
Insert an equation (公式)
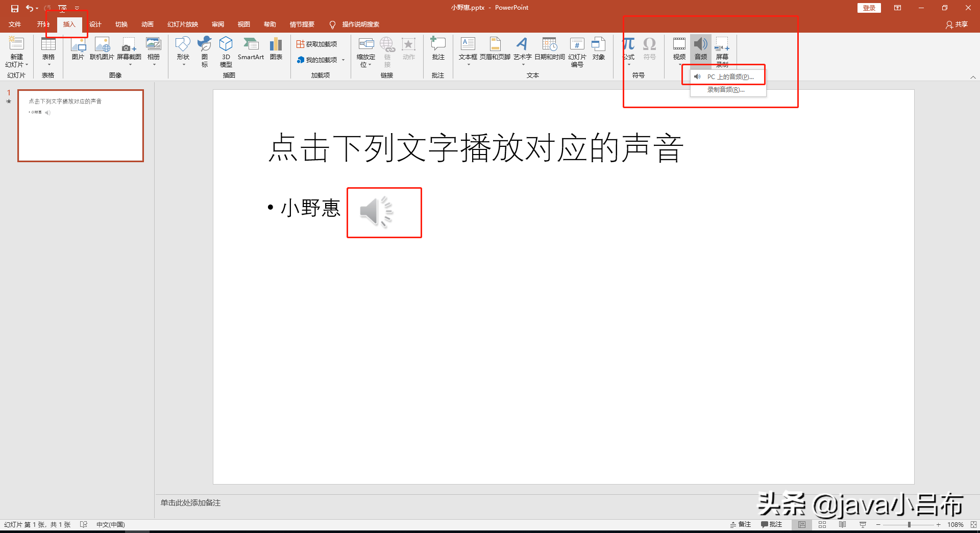(629, 52)
